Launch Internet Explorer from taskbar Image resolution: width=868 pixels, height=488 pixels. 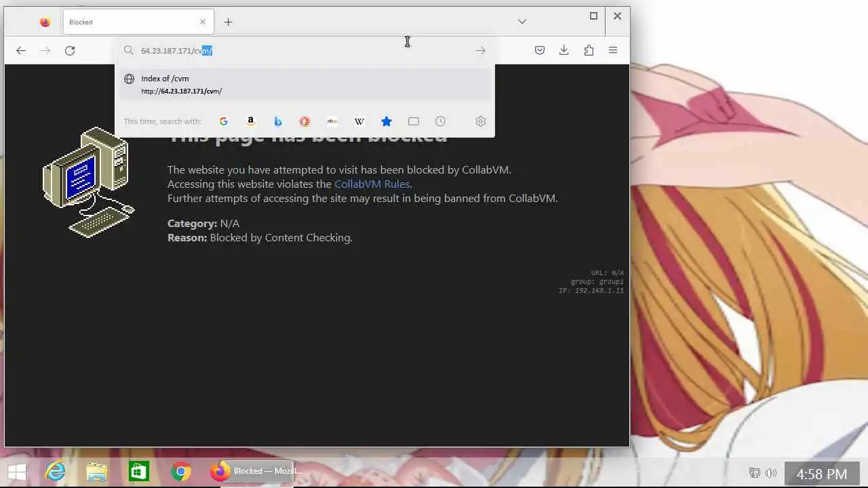56,472
